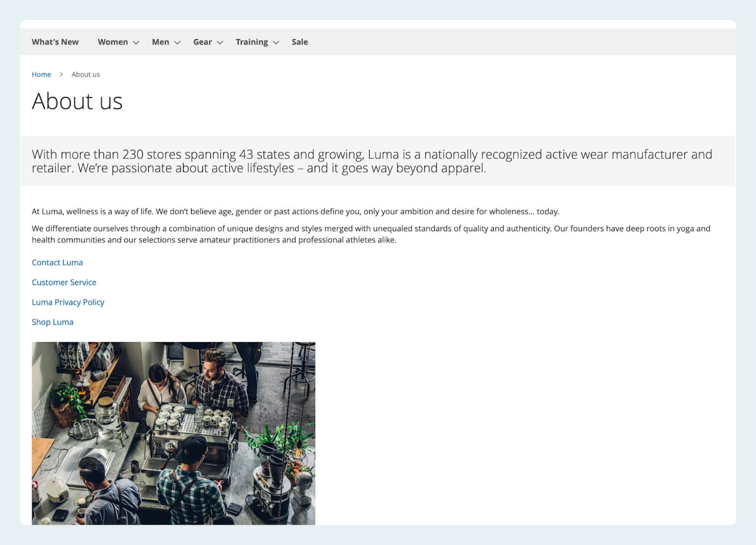Open the Training category

tap(252, 42)
